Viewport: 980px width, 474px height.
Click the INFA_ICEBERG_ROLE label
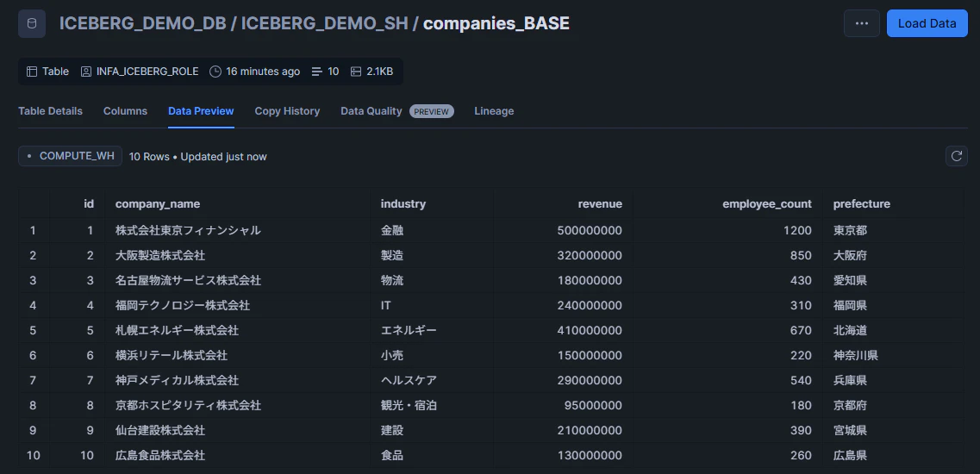[x=147, y=72]
